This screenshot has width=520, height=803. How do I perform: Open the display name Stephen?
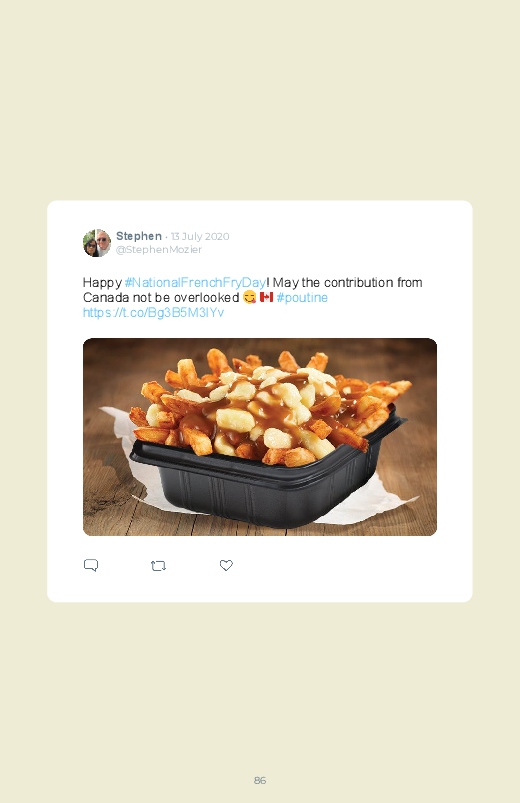coord(139,236)
